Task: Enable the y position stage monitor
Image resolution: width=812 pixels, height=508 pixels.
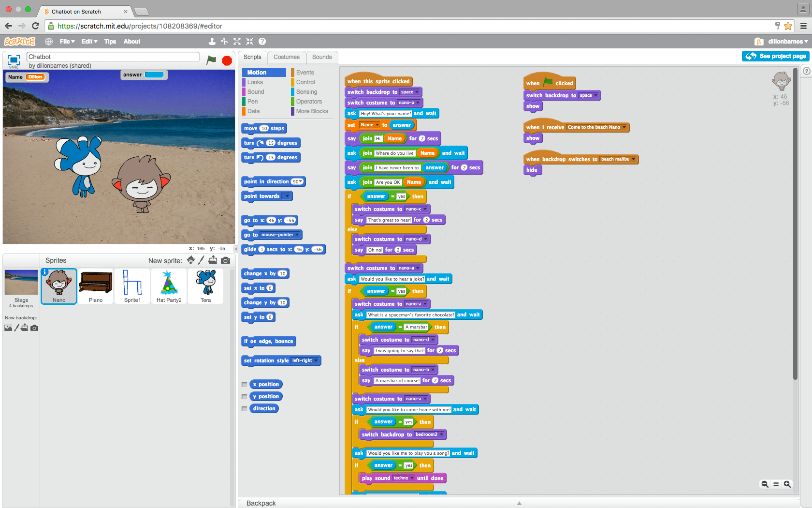Action: tap(244, 396)
